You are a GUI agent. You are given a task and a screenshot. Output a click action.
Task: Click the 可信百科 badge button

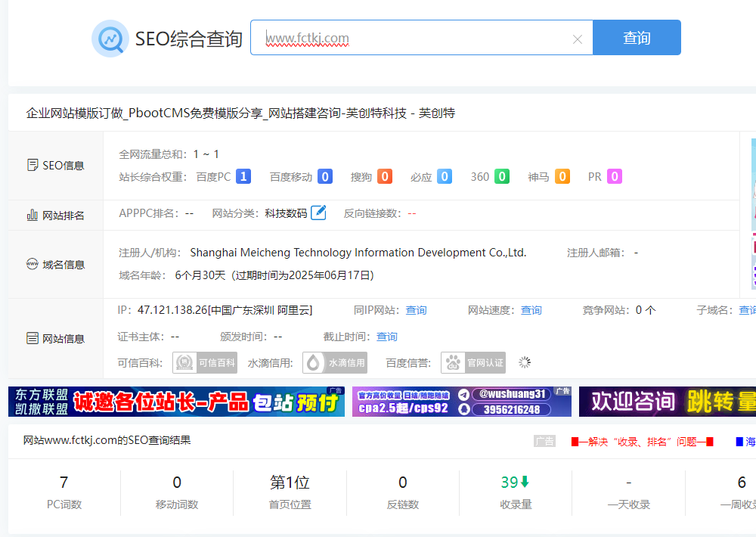[x=205, y=363]
